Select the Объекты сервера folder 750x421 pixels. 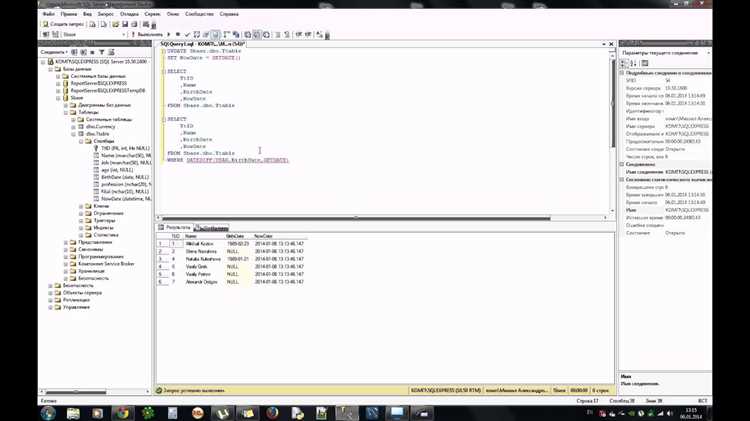point(82,293)
